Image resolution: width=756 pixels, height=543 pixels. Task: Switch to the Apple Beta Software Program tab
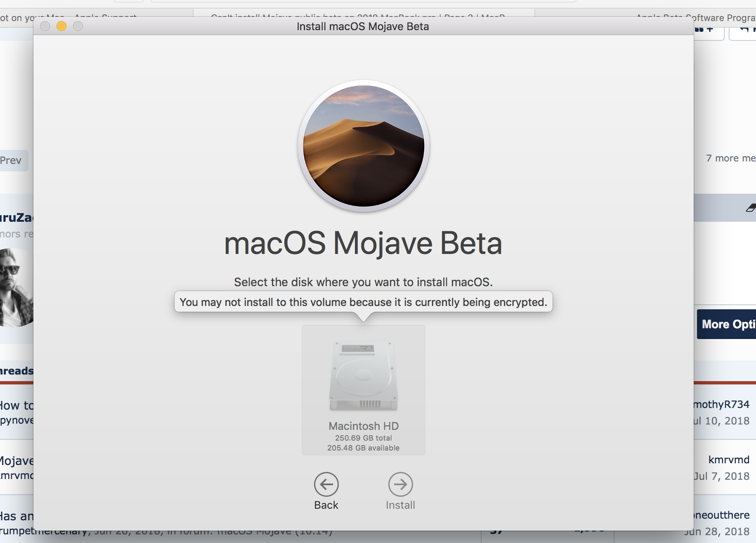696,18
